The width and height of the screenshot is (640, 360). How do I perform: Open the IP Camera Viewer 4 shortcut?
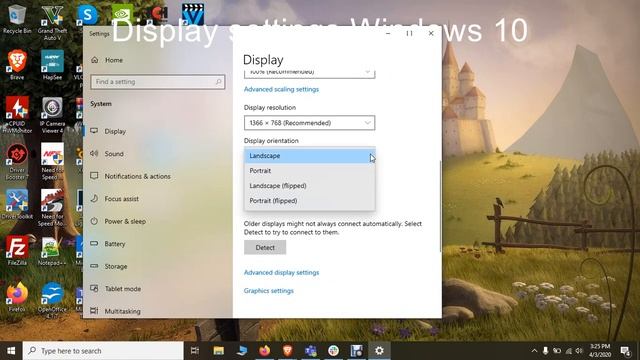[x=52, y=115]
